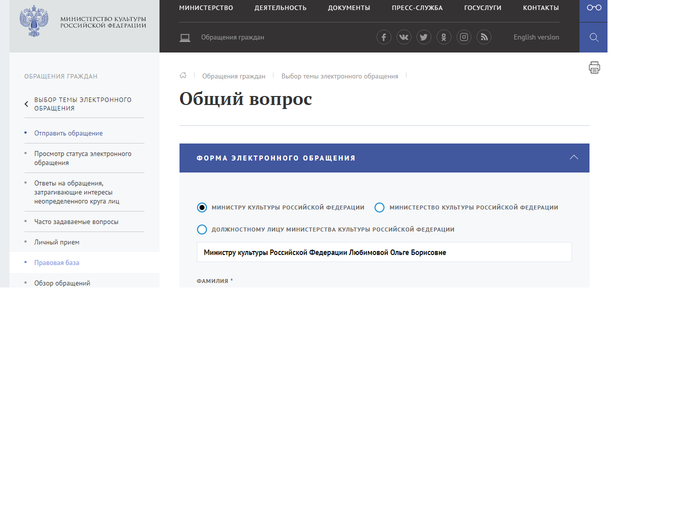This screenshot has height=525, width=700.
Task: Open the 'Документы' top menu
Action: pyautogui.click(x=348, y=8)
